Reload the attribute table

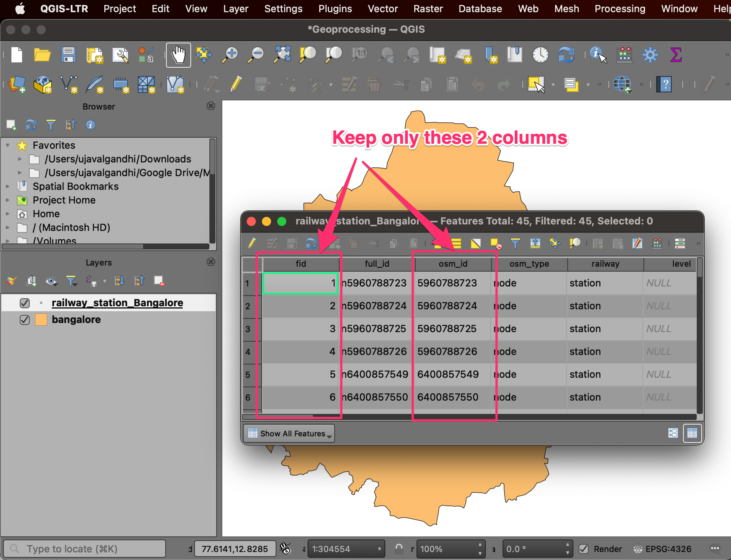coord(311,243)
